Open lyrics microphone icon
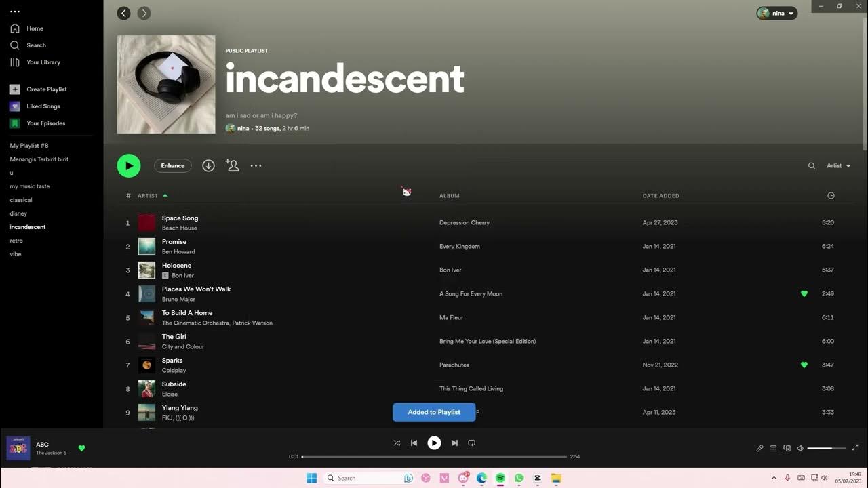This screenshot has height=488, width=868. coord(759,448)
